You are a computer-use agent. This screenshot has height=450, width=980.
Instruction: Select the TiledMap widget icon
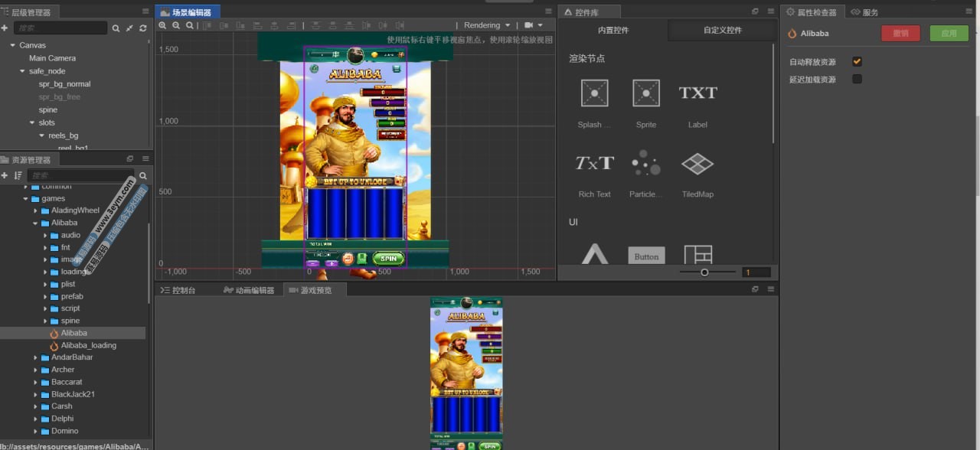(697, 163)
